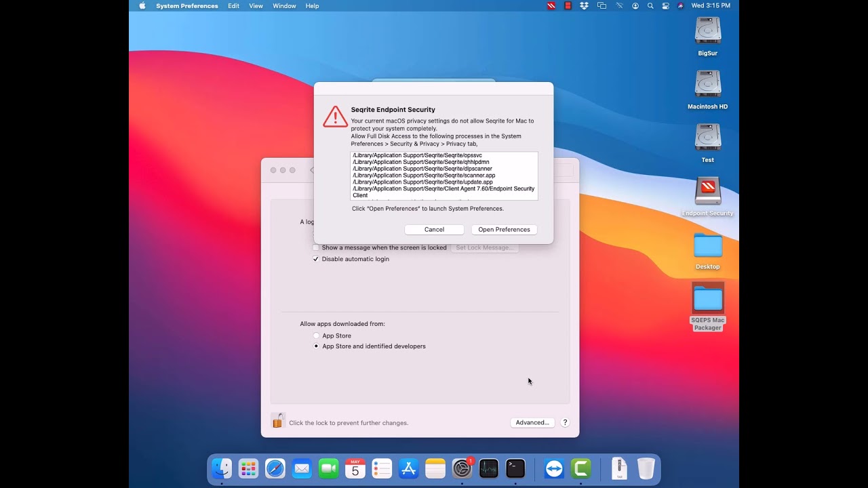Open Notes from the Dock

tap(435, 468)
